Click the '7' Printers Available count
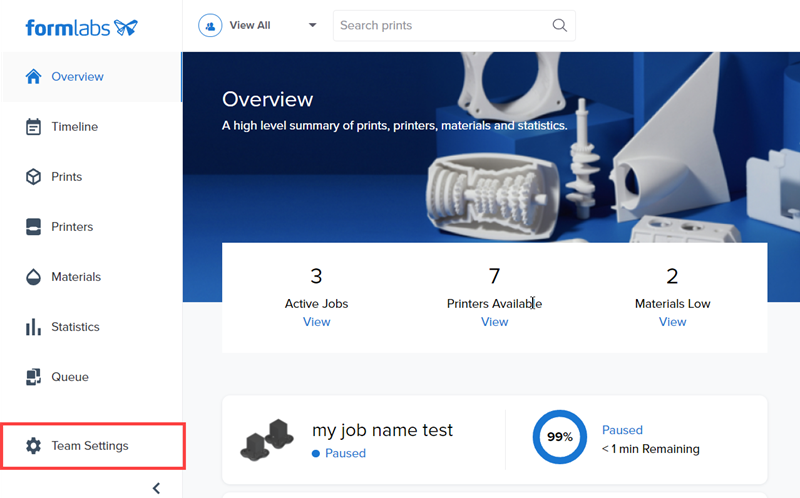Viewport: 800px width, 498px height. click(494, 276)
